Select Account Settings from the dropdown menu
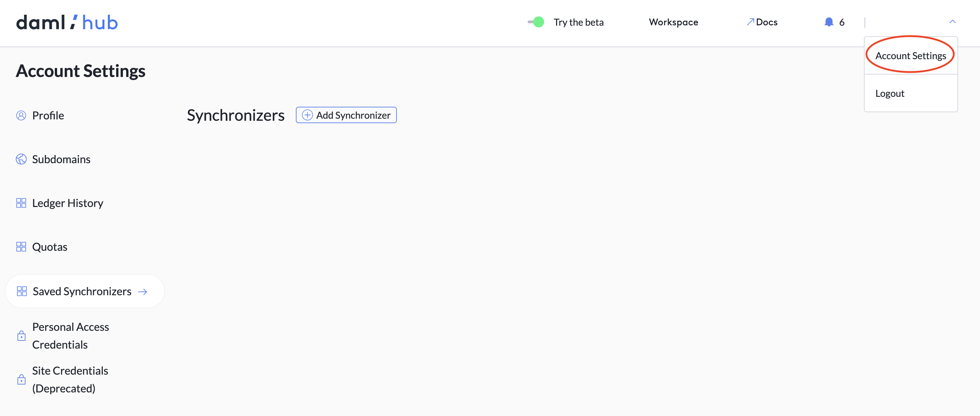The image size is (980, 416). click(x=910, y=55)
